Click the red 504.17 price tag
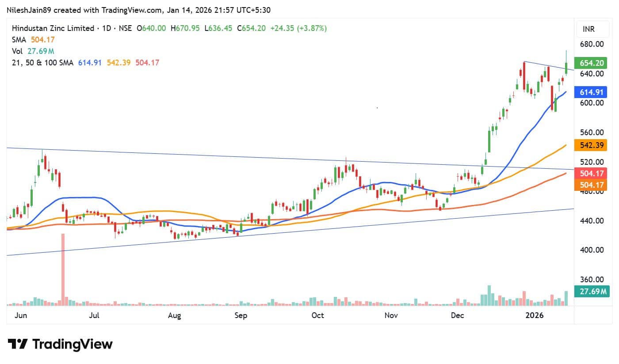The height and width of the screenshot is (364, 619). [x=590, y=173]
